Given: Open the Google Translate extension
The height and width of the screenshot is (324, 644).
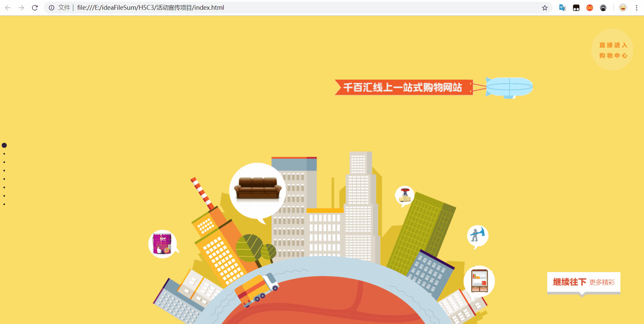Looking at the screenshot, I should (x=562, y=8).
